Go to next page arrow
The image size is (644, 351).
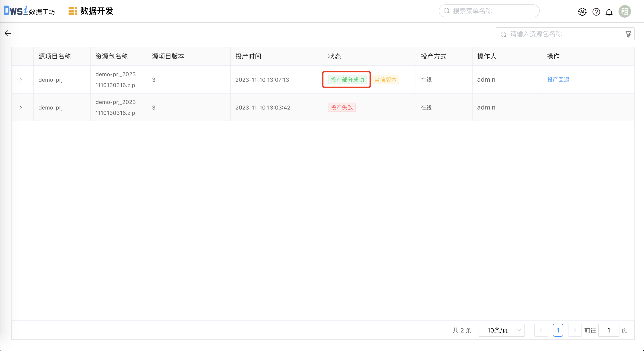click(575, 330)
